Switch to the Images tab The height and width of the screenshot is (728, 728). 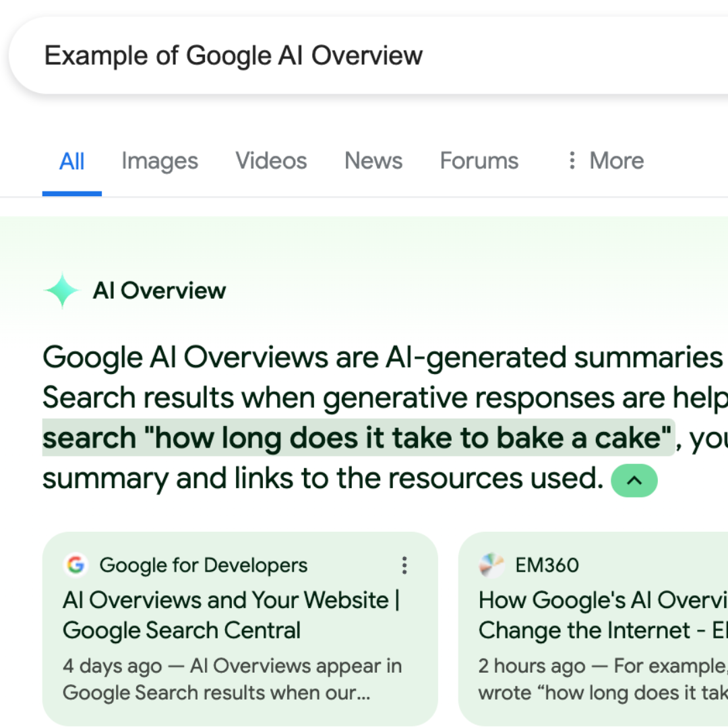click(159, 160)
